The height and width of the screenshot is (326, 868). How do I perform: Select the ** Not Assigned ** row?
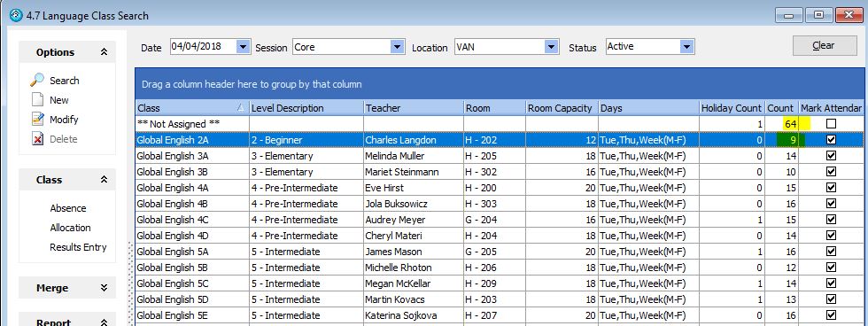(x=500, y=124)
